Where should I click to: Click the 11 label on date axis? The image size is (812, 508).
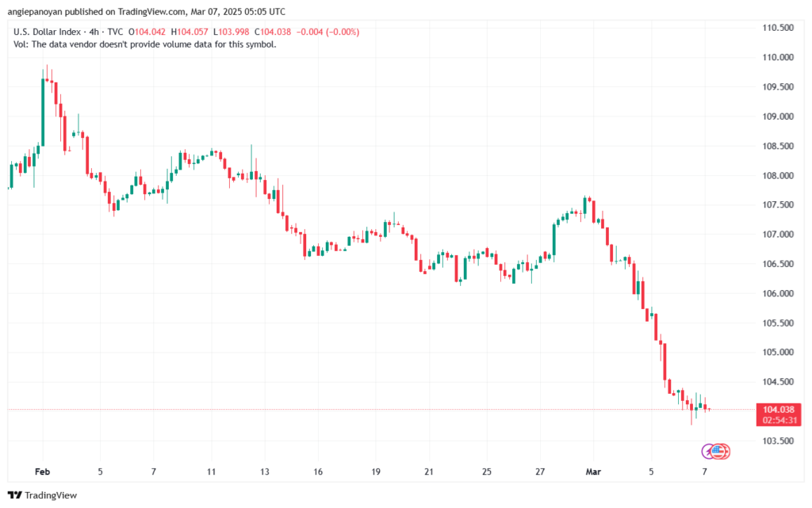pyautogui.click(x=211, y=472)
